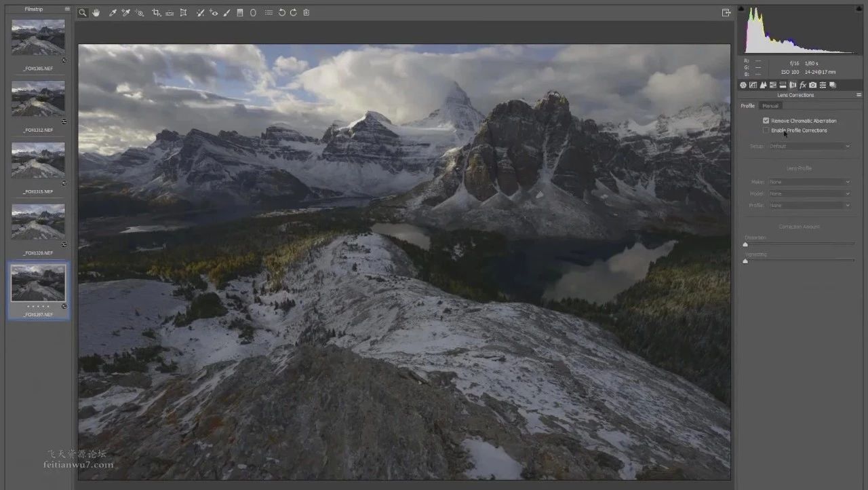The image size is (868, 490).
Task: Enable Profile Corrections checkbox
Action: point(766,130)
